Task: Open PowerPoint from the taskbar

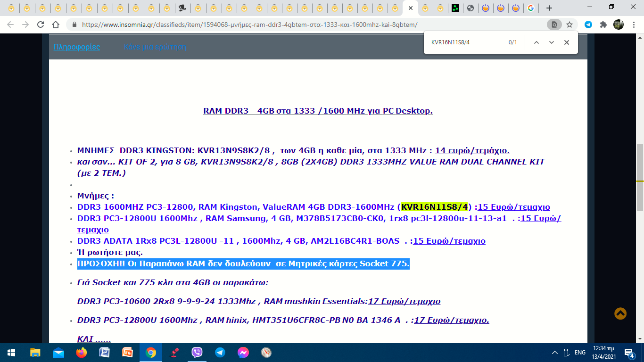Action: (x=128, y=353)
